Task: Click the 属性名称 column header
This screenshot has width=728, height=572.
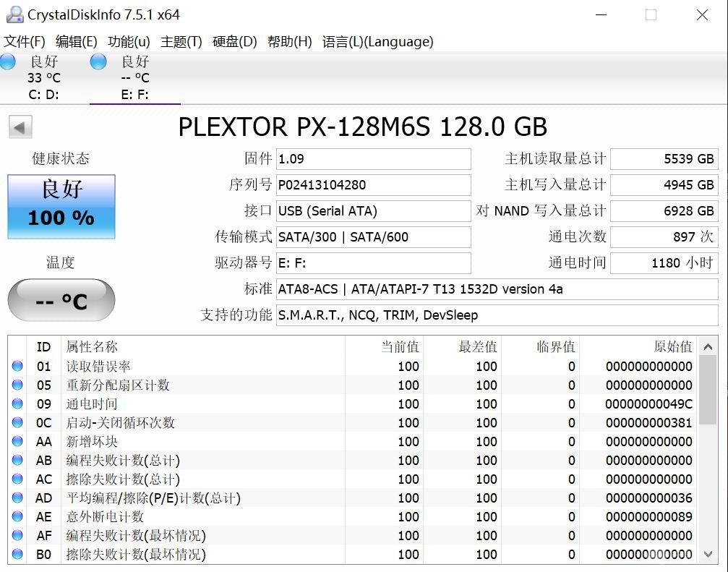Action: [x=203, y=347]
